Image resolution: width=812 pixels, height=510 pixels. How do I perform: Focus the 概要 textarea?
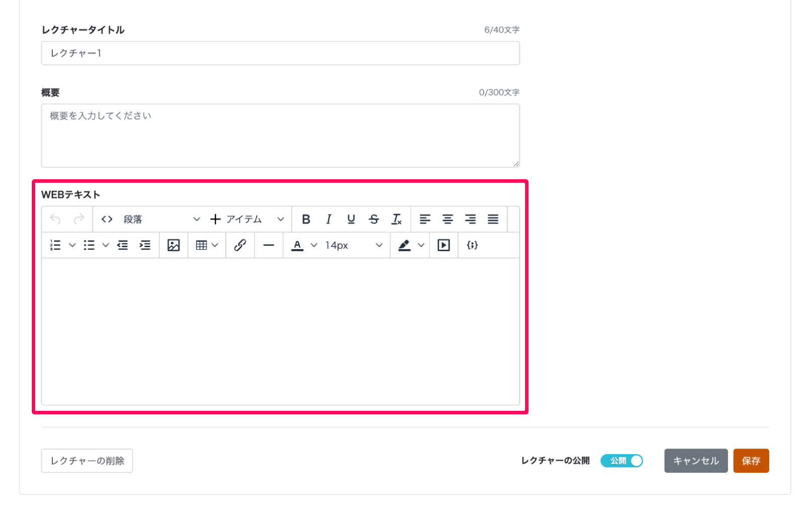coord(280,135)
